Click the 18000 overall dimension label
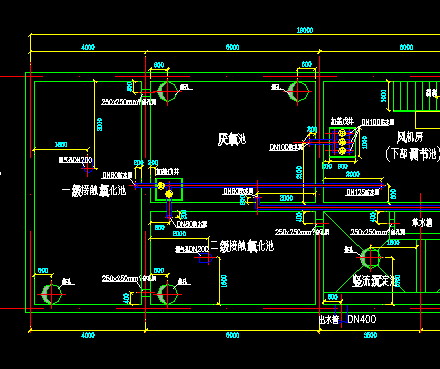The image size is (440, 369). [305, 30]
